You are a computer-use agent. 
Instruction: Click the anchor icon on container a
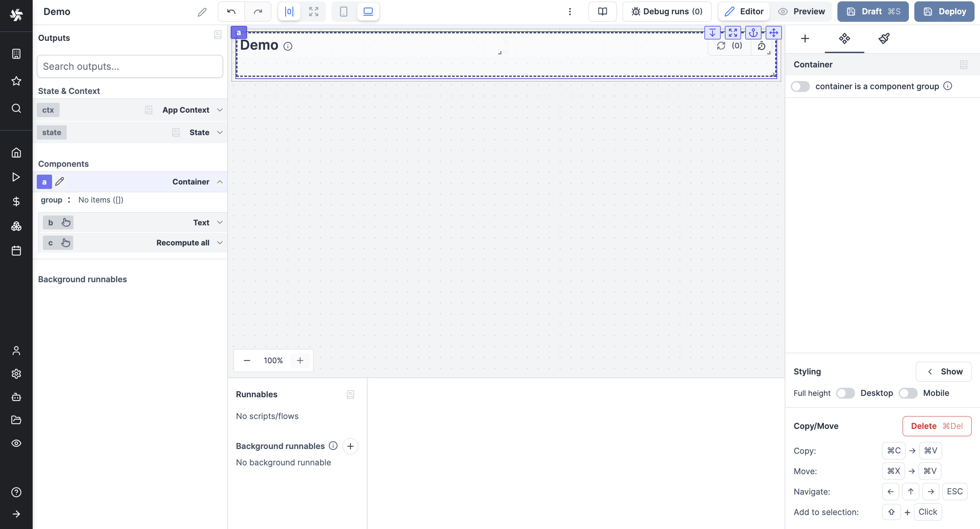[753, 33]
